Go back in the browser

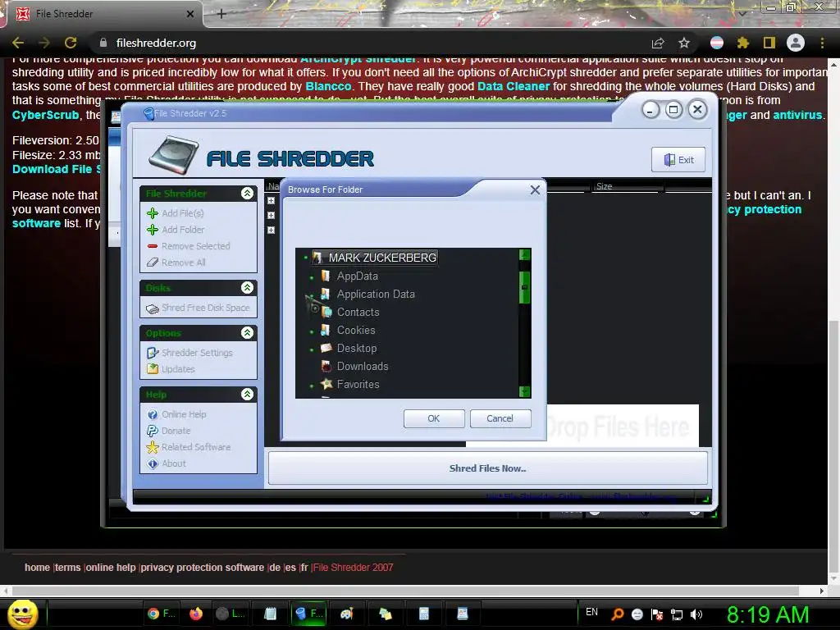click(18, 43)
